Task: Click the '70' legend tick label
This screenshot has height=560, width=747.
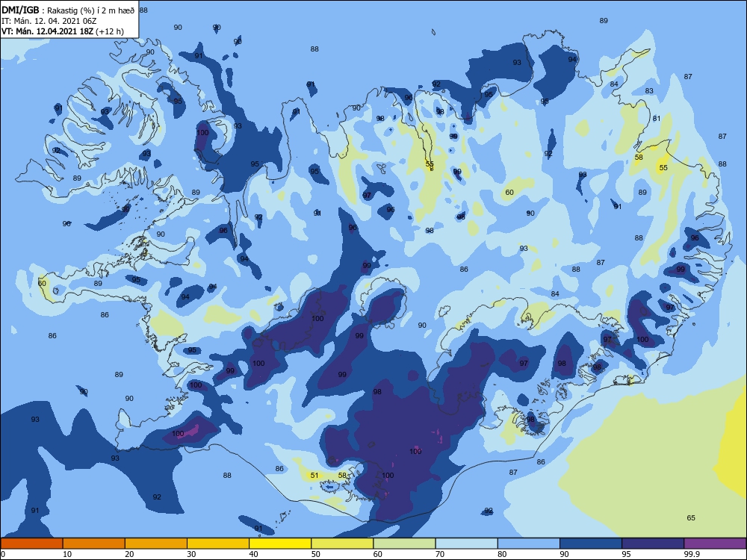Action: point(440,554)
